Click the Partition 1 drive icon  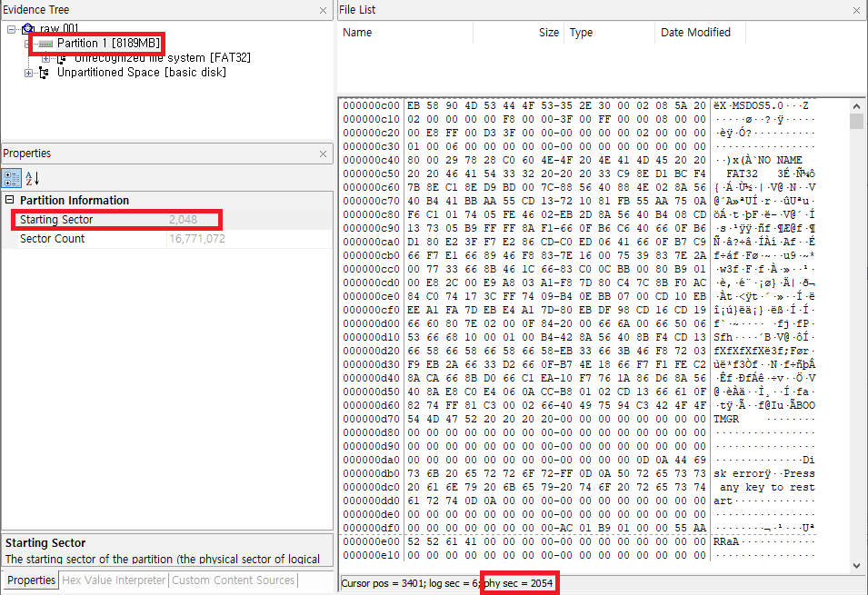tap(45, 44)
